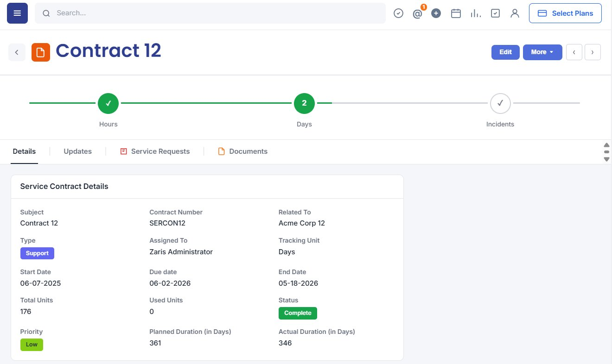The height and width of the screenshot is (364, 612).
Task: Switch to the Service Requests tab
Action: click(x=155, y=151)
